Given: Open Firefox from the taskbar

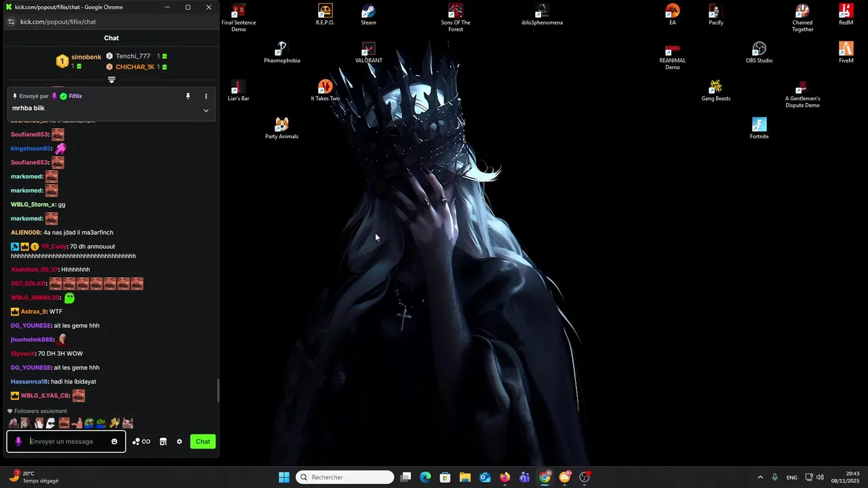Looking at the screenshot, I should tap(505, 477).
